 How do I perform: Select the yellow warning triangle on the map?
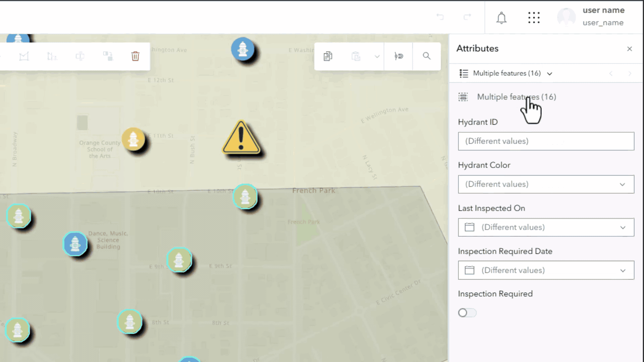241,141
